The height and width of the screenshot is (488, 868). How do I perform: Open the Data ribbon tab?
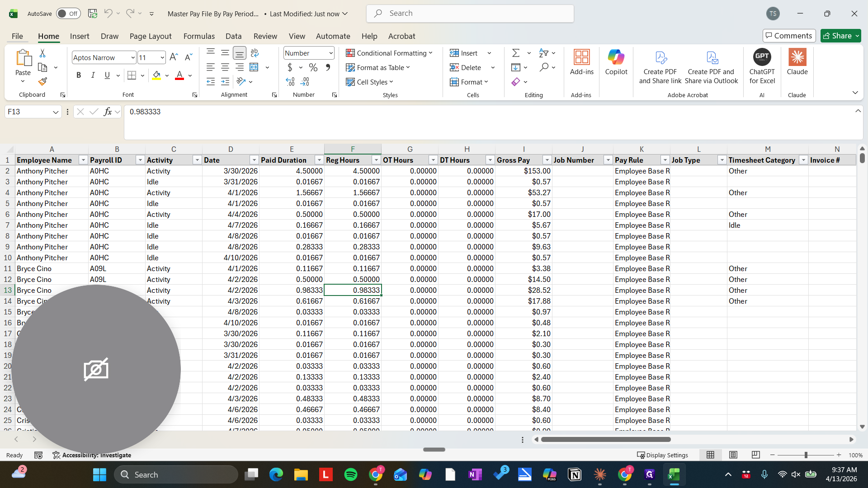(233, 36)
